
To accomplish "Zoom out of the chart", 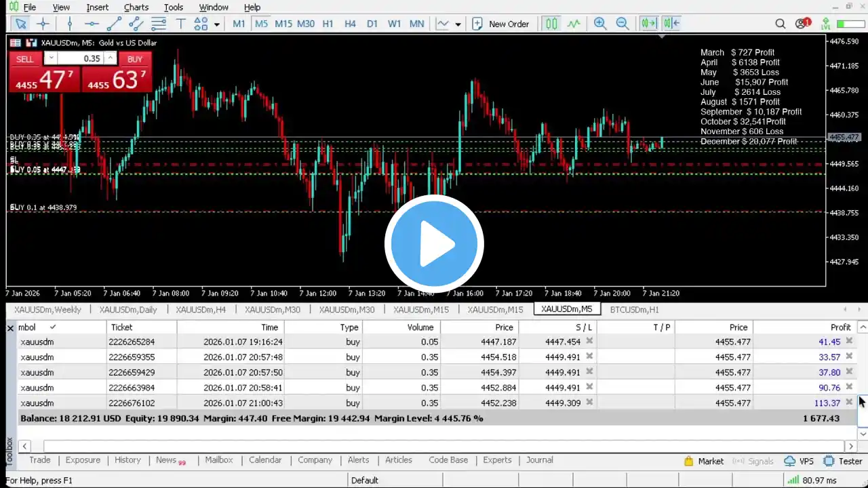I will tap(623, 24).
